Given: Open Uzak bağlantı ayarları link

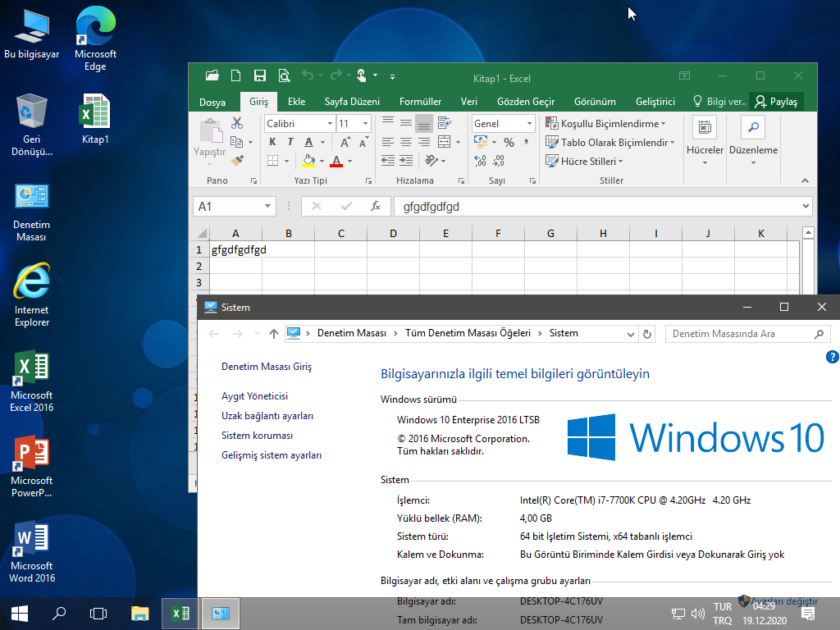Looking at the screenshot, I should point(267,416).
